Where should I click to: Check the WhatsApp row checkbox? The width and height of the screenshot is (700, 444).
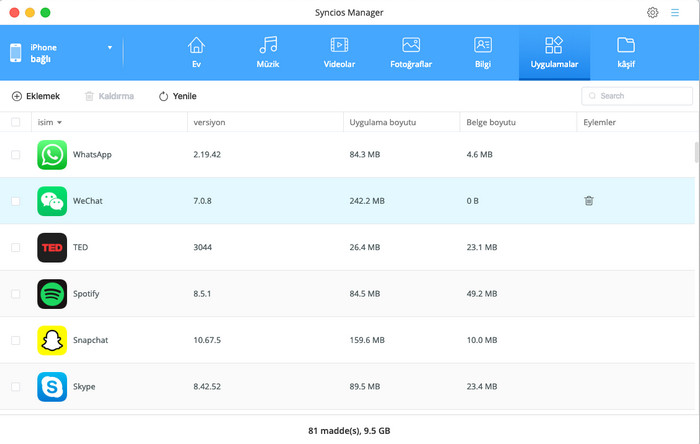coord(16,154)
